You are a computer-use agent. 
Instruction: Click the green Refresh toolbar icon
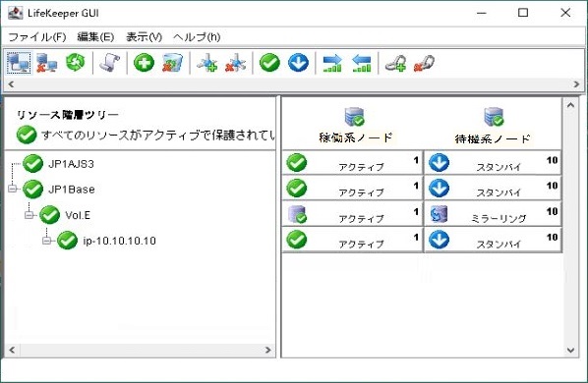pyautogui.click(x=76, y=62)
